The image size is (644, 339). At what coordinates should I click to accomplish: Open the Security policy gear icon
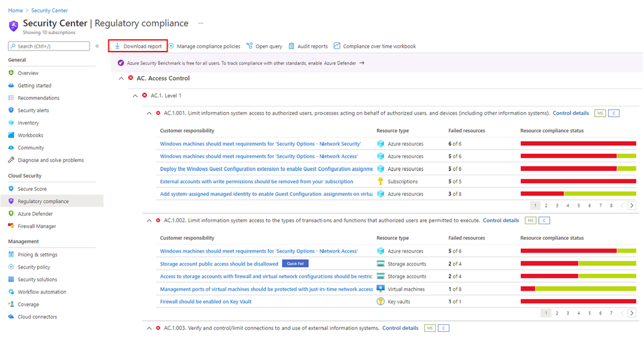pos(11,267)
